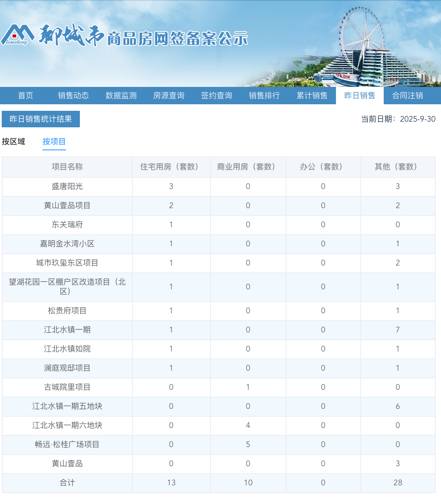Select the 销售排行 menu item
Viewport: 441px width, 504px height.
[264, 96]
